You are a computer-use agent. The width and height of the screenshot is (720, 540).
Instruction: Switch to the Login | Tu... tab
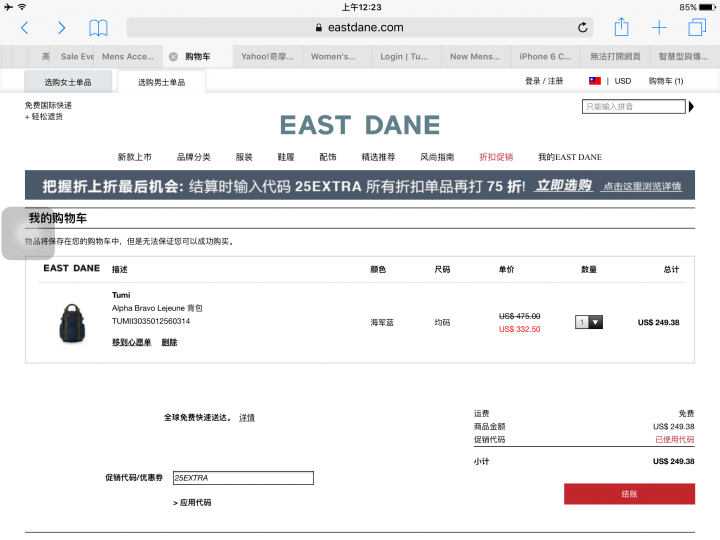coord(406,56)
